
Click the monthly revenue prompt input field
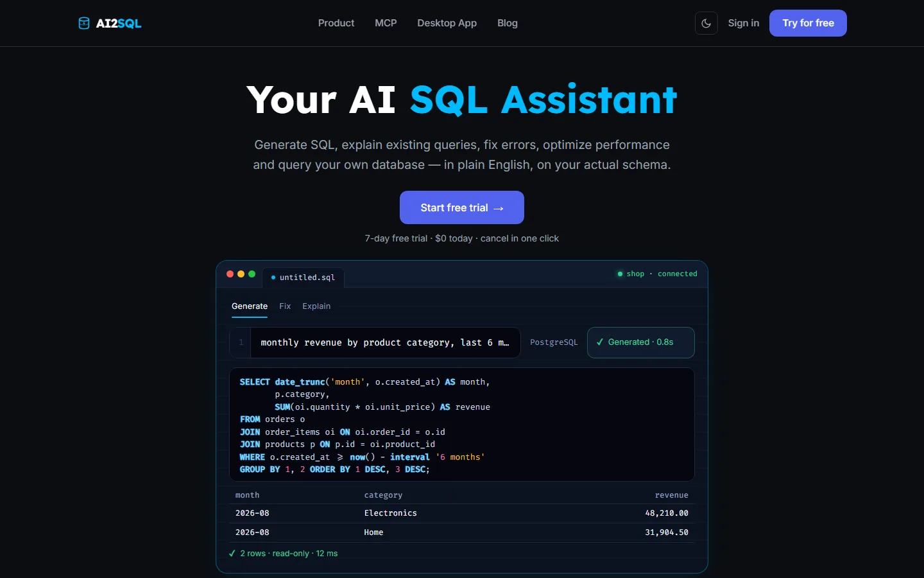(x=375, y=342)
